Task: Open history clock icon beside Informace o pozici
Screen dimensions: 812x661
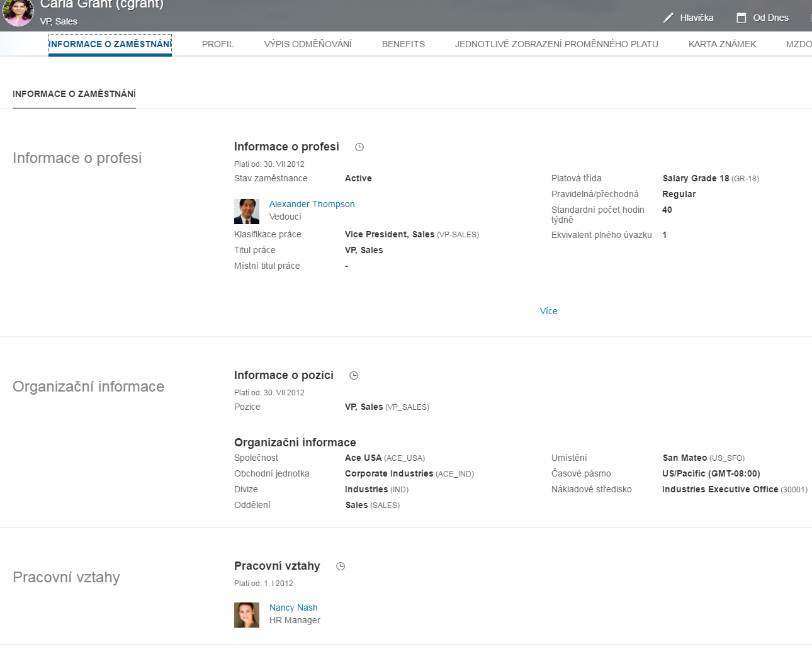Action: tap(354, 376)
